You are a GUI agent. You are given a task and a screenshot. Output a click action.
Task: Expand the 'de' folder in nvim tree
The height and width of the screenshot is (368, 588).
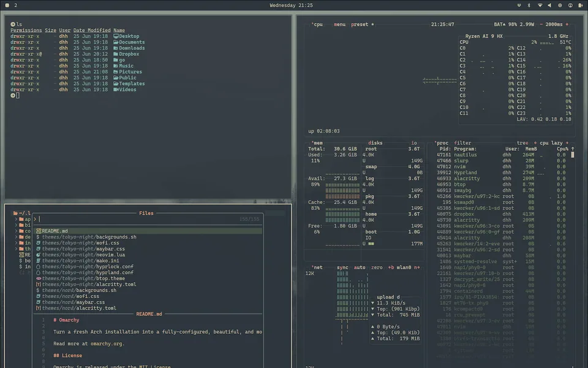point(16,237)
